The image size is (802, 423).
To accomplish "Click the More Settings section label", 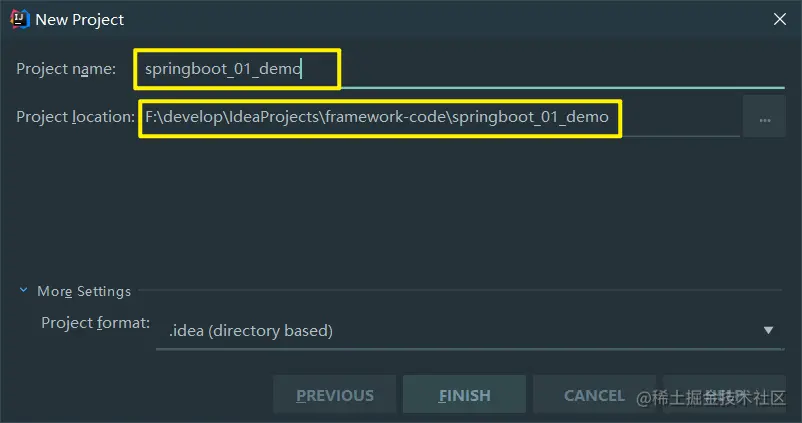I will click(84, 291).
